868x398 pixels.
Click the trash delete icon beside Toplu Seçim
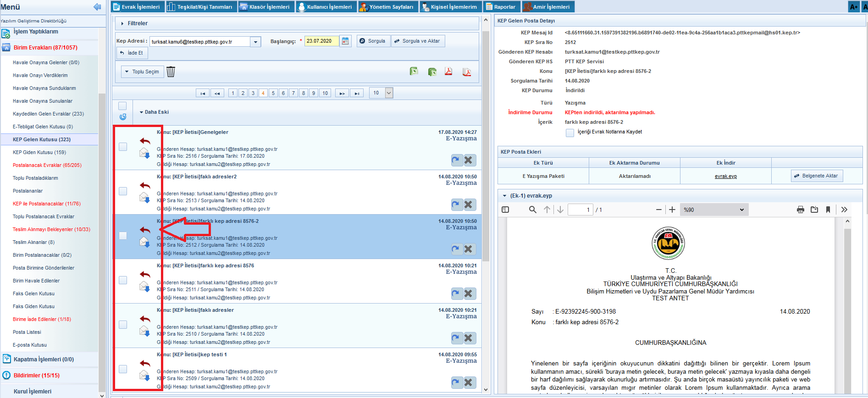tap(171, 72)
